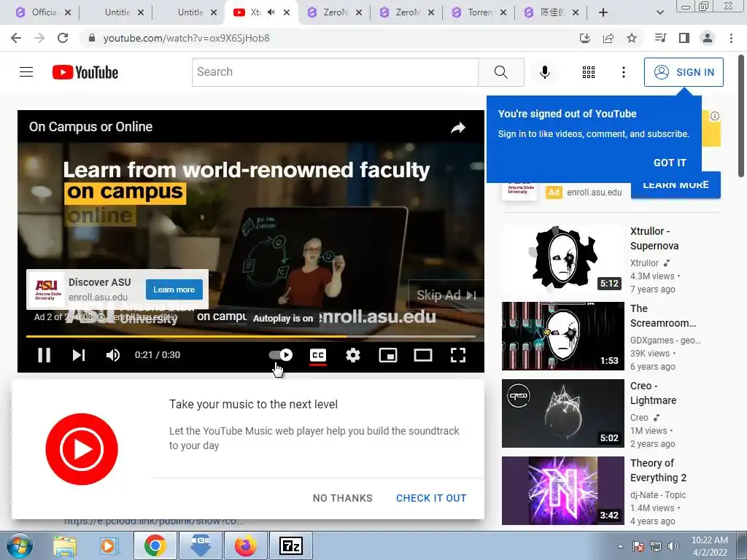Toggle autoplay switch off
The height and width of the screenshot is (560, 747).
(x=281, y=355)
